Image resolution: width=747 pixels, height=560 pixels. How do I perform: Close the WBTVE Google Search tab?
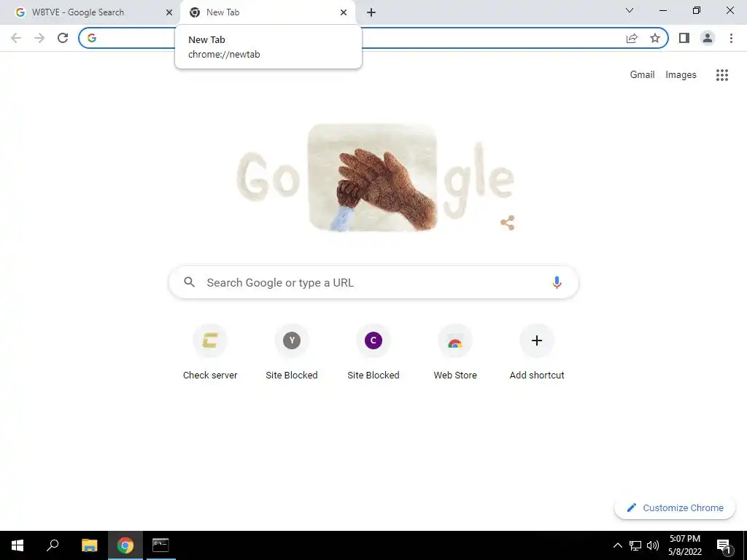[x=169, y=12]
